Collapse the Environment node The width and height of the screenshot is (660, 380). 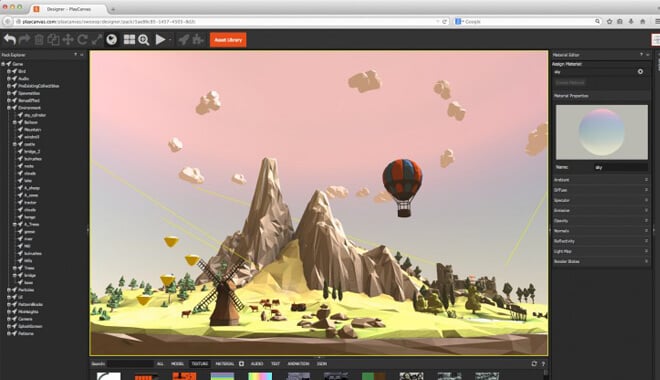coord(8,108)
